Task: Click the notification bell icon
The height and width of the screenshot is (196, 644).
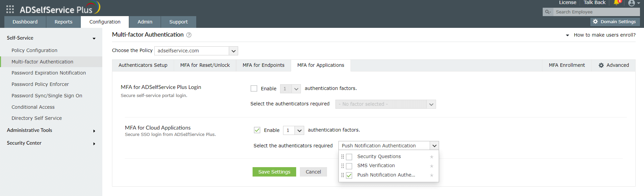Action: [616, 3]
